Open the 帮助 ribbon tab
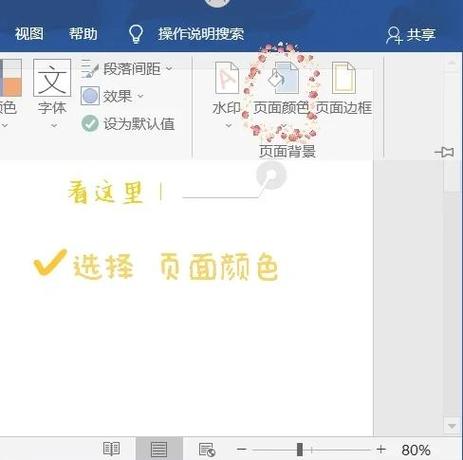Screen dimensions: 463x460 83,34
